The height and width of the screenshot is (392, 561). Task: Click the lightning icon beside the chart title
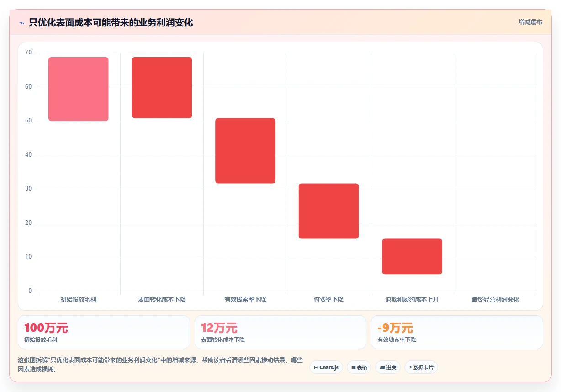point(21,23)
